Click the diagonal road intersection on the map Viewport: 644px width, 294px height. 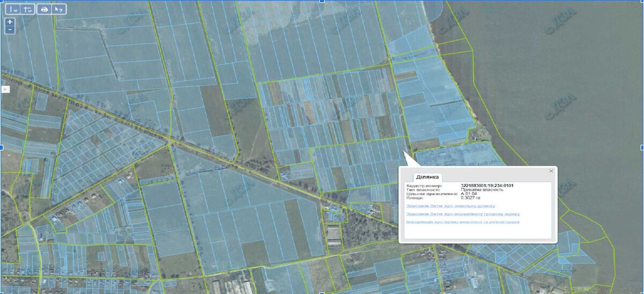click(170, 144)
